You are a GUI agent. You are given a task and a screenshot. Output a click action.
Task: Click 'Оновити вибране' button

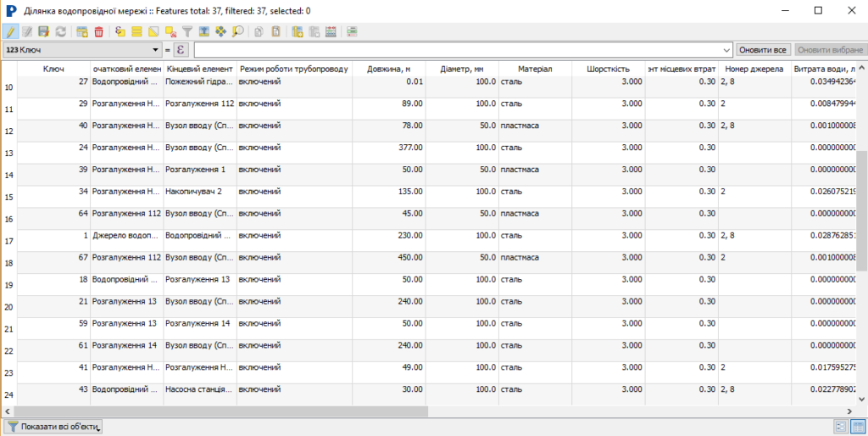pyautogui.click(x=830, y=50)
